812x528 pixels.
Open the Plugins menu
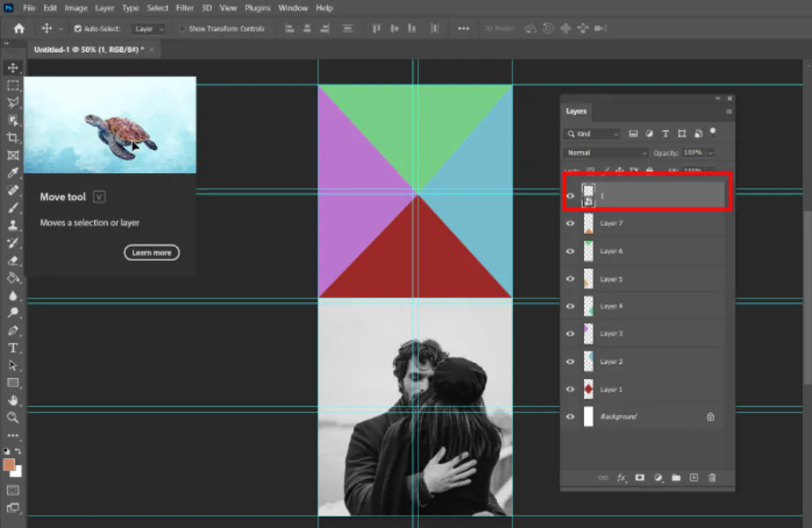[x=257, y=8]
